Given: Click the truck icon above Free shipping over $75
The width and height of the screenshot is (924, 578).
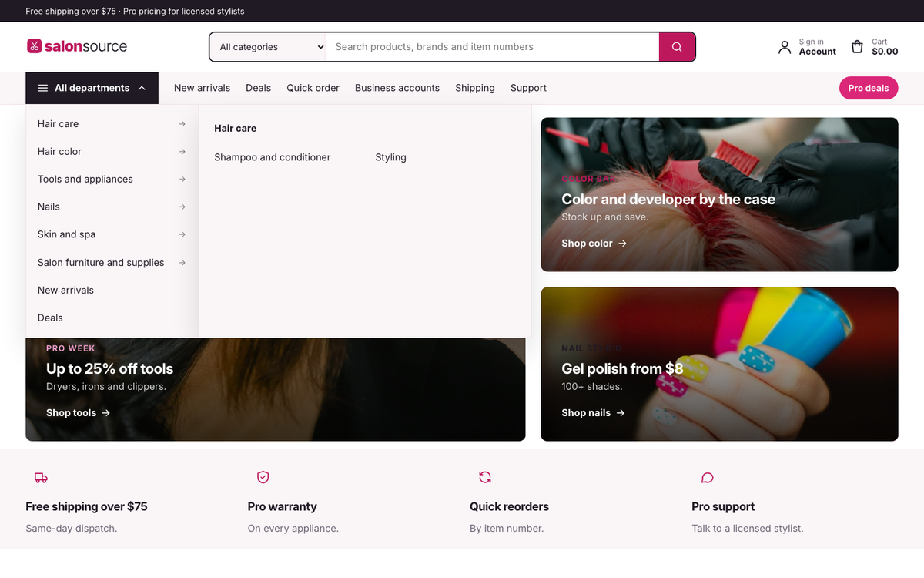Looking at the screenshot, I should pyautogui.click(x=41, y=478).
